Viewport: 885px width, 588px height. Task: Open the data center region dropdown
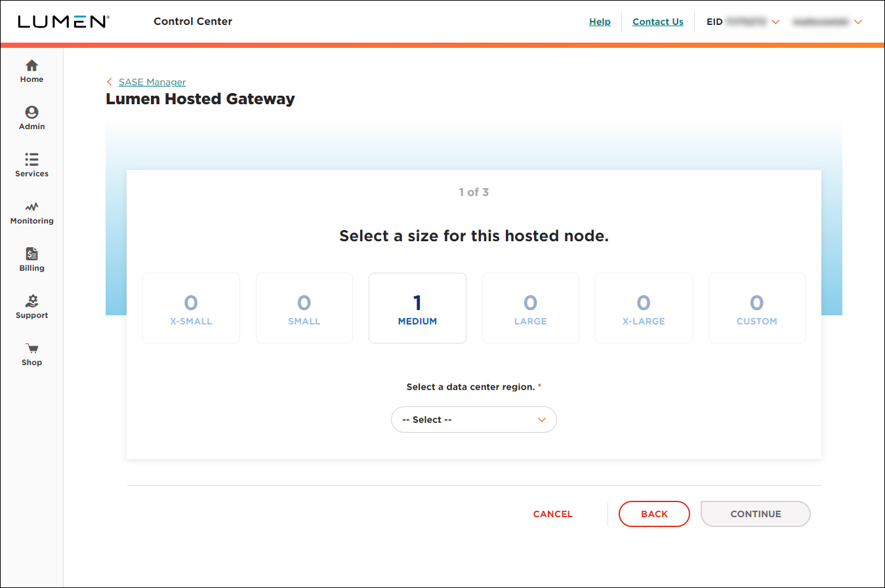(474, 420)
